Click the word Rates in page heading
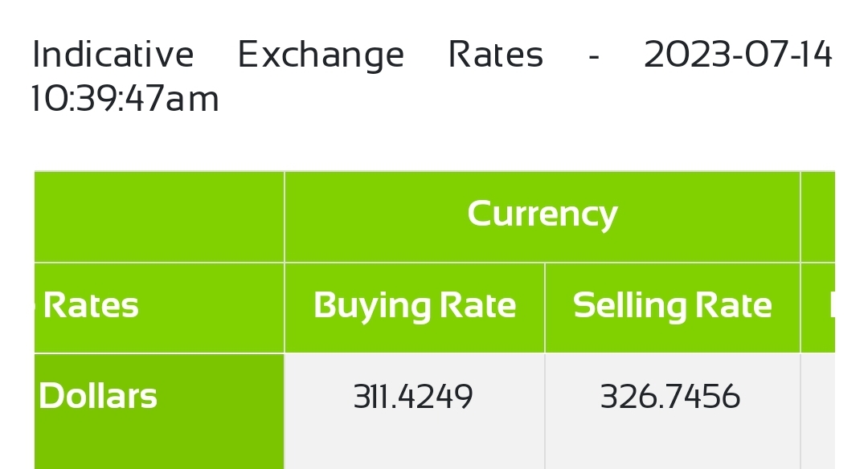This screenshot has height=469, width=868. pos(495,54)
